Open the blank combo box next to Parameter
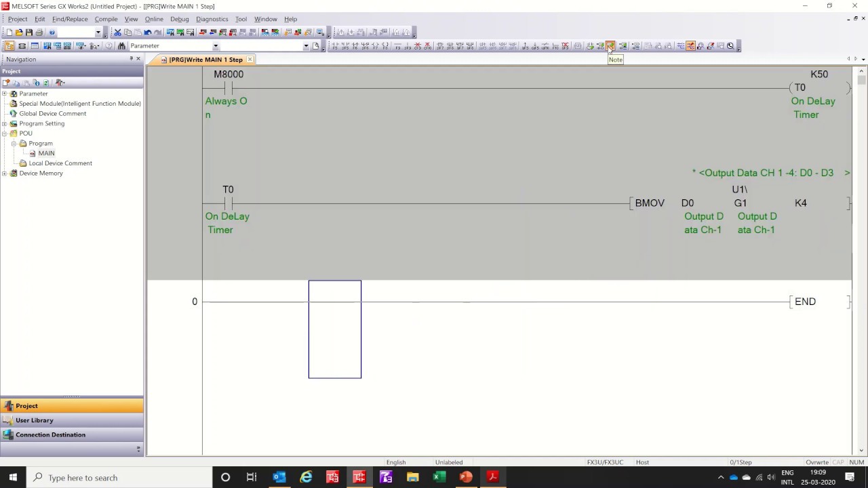Image resolution: width=868 pixels, height=488 pixels. click(306, 46)
